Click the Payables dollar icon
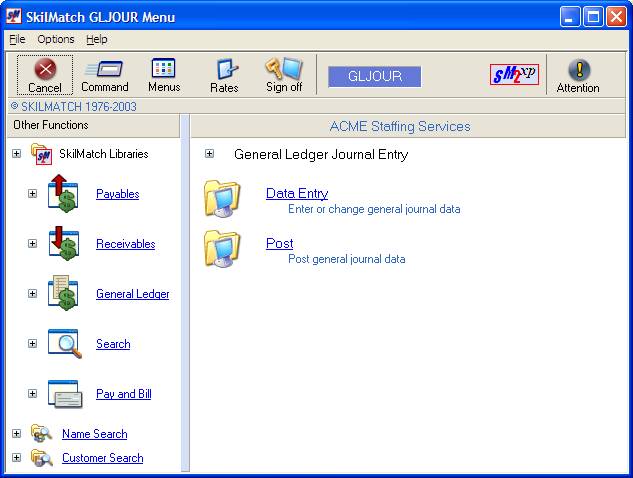Viewport: 633px width, 478px height. coord(63,193)
